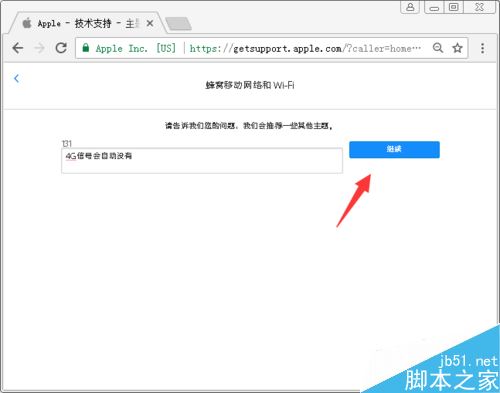Close the Apple 技术支持 tab
The width and height of the screenshot is (500, 393).
pyautogui.click(x=150, y=23)
